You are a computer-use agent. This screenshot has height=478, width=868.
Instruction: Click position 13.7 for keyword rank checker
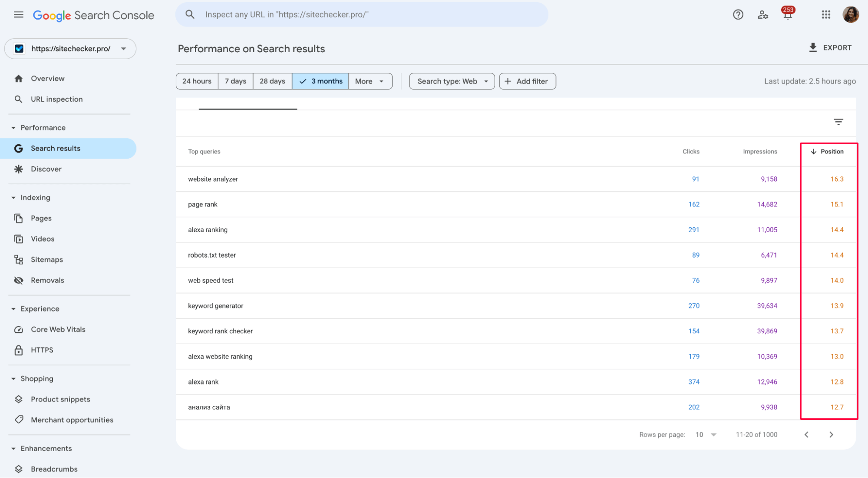pyautogui.click(x=837, y=331)
